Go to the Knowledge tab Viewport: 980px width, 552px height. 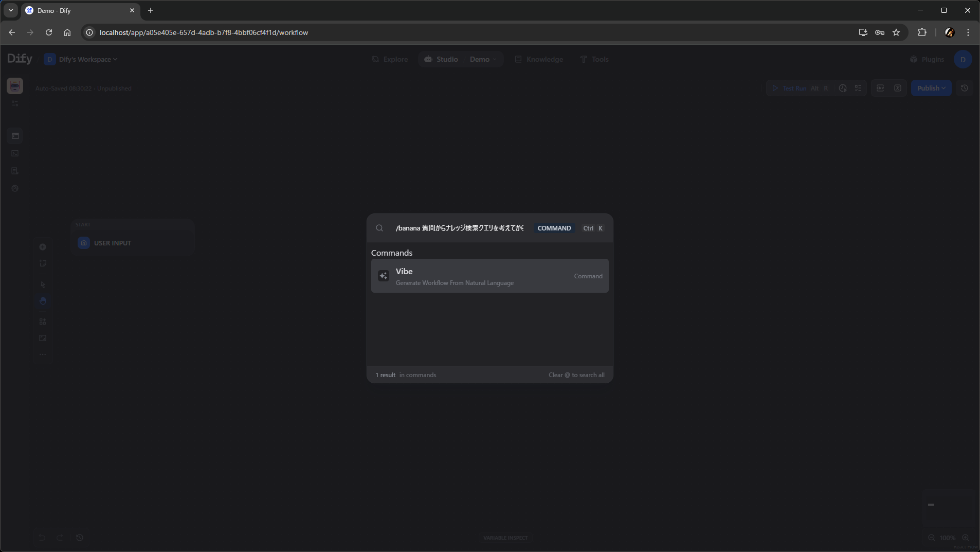pyautogui.click(x=539, y=59)
